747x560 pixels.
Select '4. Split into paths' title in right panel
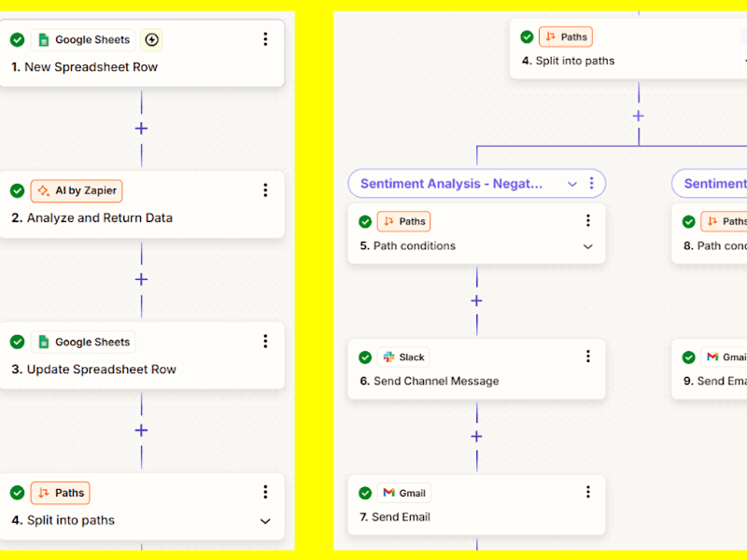pos(568,61)
